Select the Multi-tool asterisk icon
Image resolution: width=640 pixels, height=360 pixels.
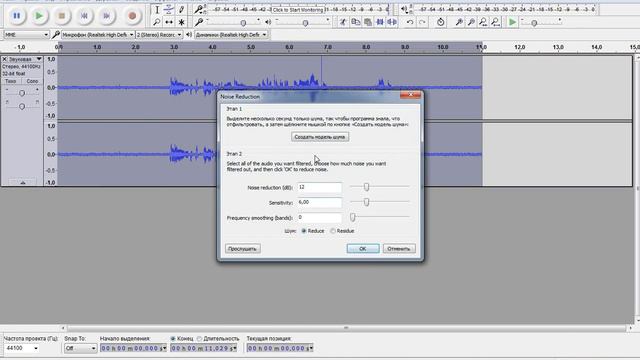[x=181, y=22]
